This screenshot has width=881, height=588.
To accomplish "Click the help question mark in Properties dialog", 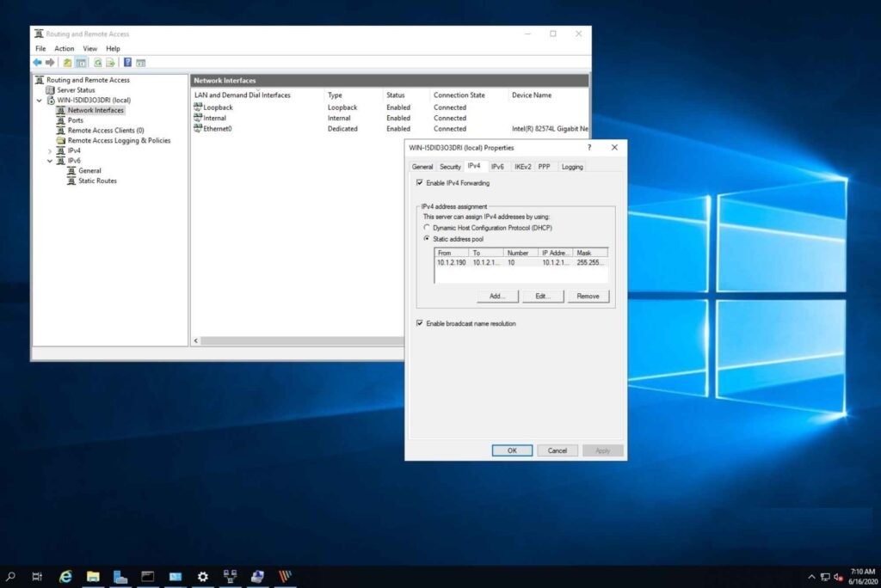I will click(588, 148).
